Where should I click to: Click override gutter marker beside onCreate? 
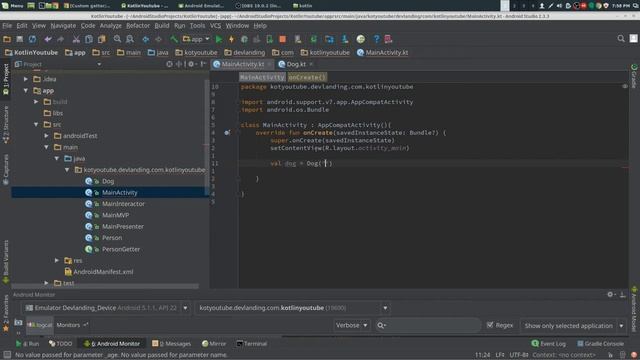[227, 133]
